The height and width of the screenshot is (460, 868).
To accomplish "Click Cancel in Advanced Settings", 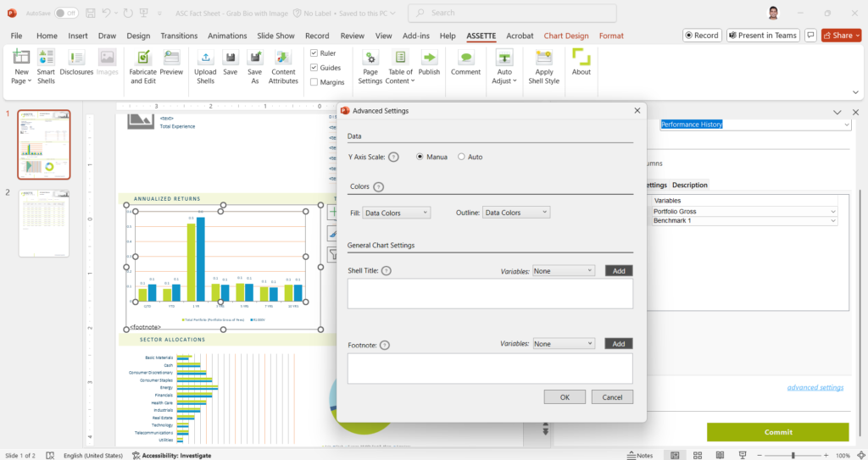I will click(x=612, y=397).
